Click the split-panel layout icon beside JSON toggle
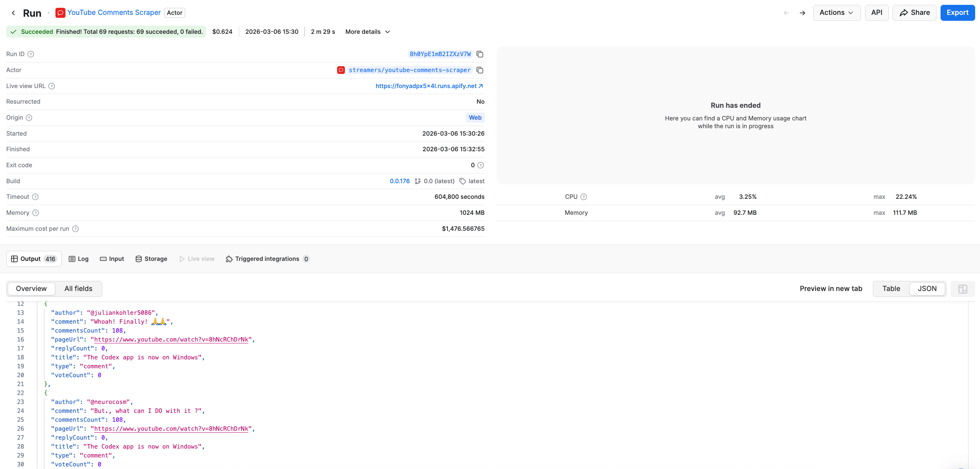980x469 pixels. point(963,289)
